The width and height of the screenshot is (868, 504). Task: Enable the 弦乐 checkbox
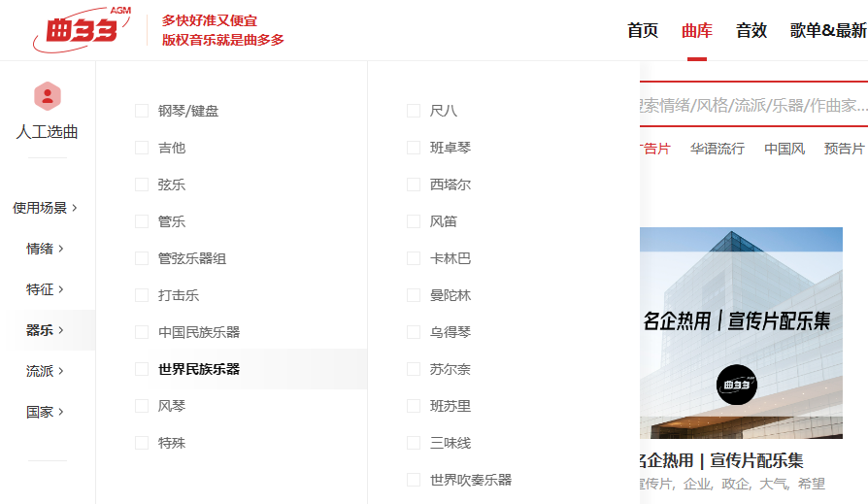coord(142,185)
